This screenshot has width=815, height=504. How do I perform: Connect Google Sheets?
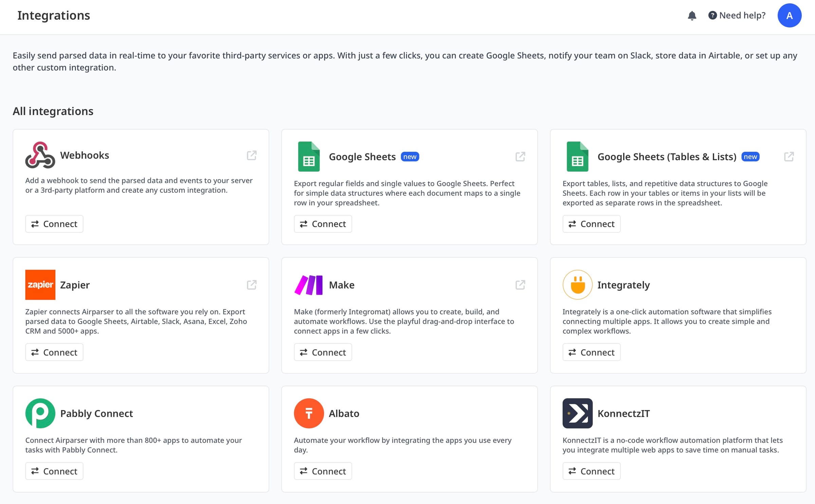323,224
